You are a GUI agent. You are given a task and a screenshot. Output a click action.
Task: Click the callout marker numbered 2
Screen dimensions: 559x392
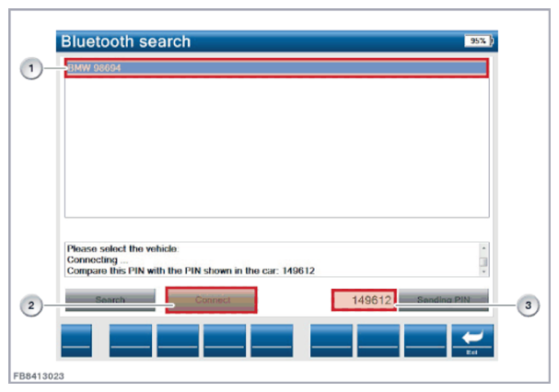tap(32, 306)
